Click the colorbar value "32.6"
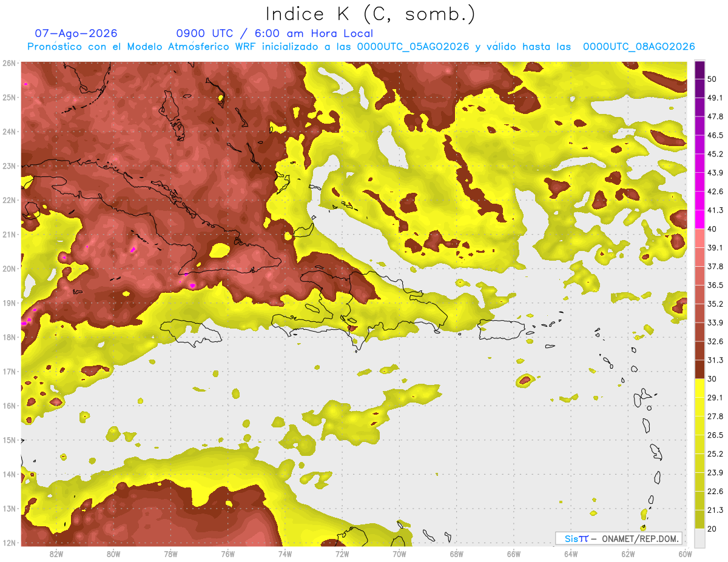Screen dimensions: 728x562 click(715, 341)
